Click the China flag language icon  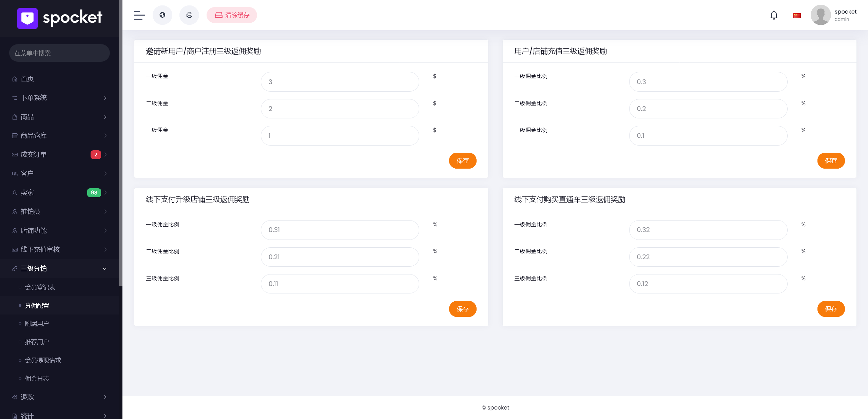click(x=797, y=15)
